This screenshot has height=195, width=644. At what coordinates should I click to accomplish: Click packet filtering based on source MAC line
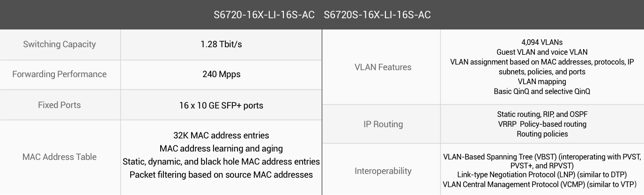tap(221, 175)
